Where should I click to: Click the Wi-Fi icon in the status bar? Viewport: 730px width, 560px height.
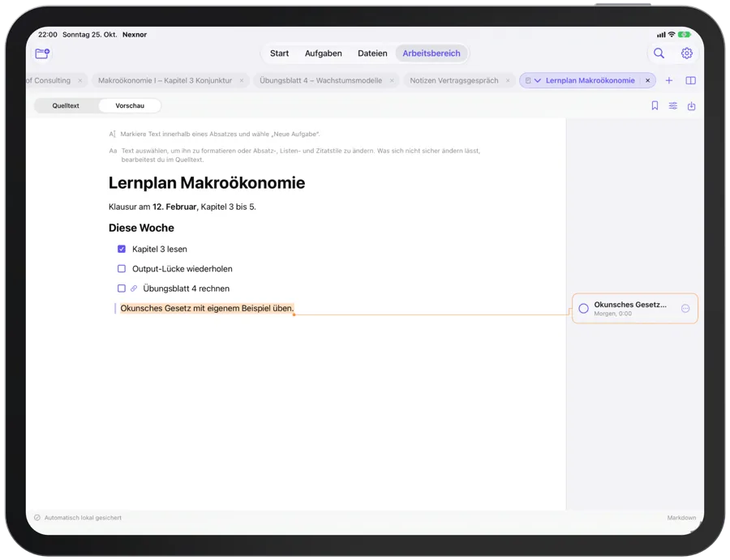672,34
